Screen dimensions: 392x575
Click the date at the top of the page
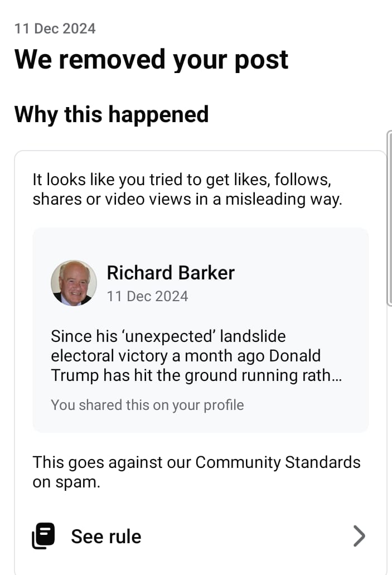pos(55,28)
